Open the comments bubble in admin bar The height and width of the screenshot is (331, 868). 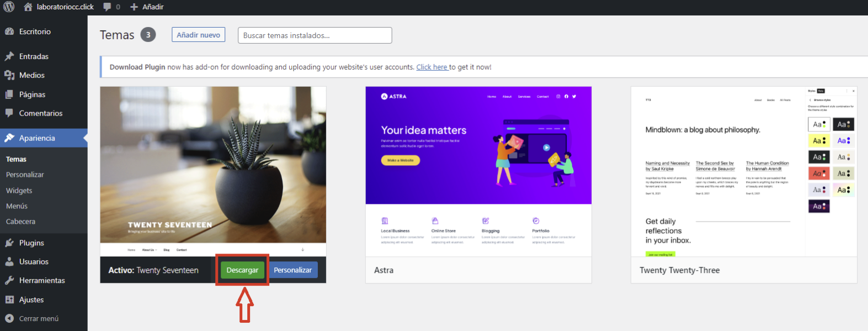click(x=107, y=7)
